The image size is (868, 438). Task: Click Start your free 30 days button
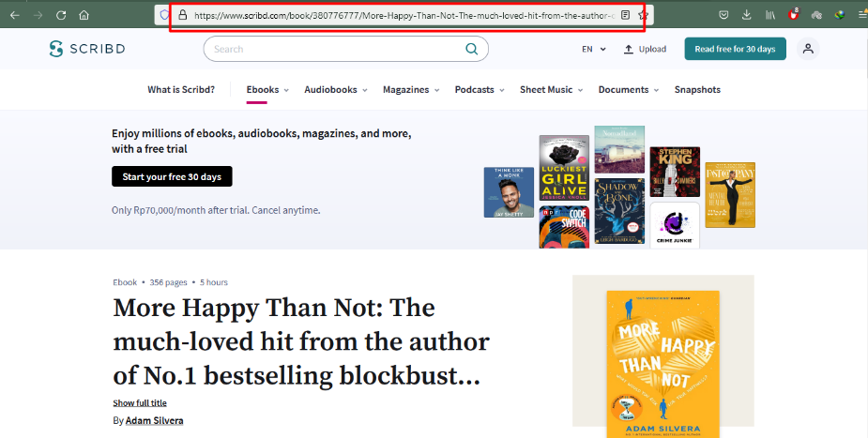coord(172,176)
